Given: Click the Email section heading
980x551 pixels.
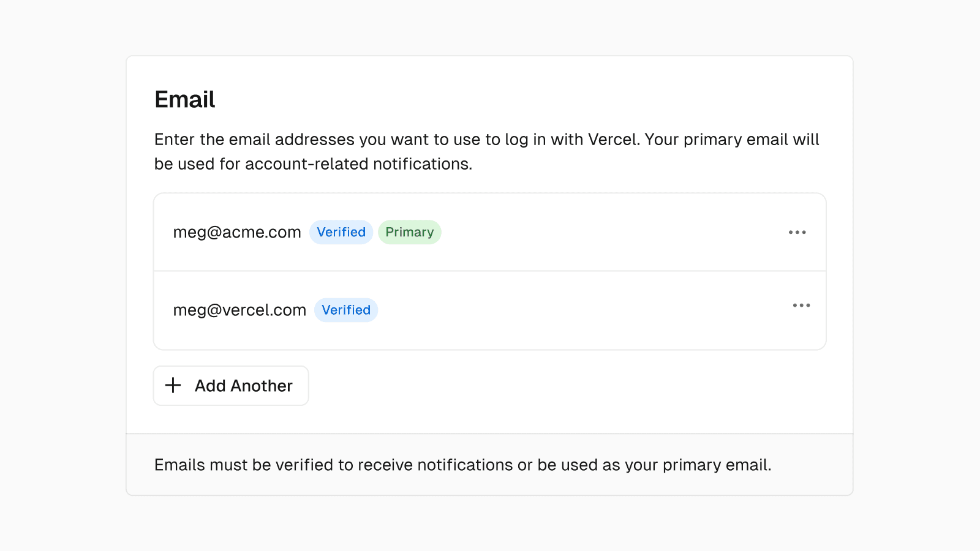Looking at the screenshot, I should pyautogui.click(x=184, y=99).
